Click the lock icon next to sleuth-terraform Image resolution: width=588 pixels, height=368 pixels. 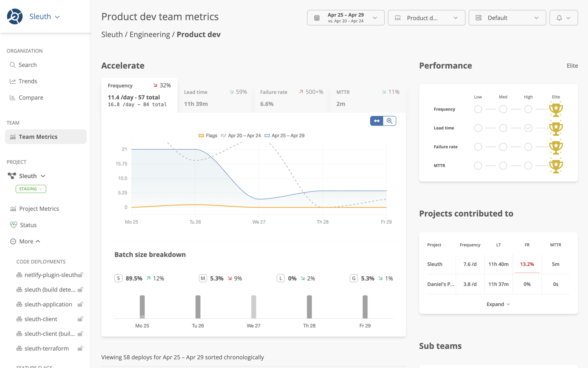pos(80,348)
